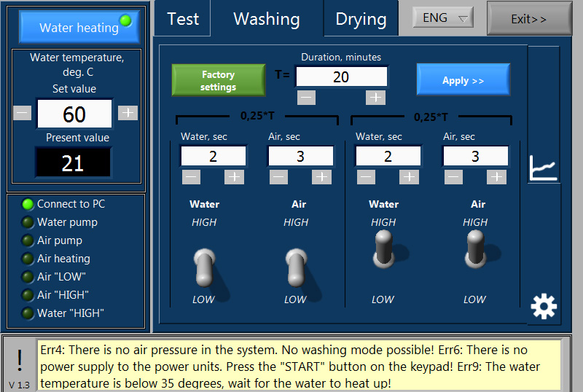Click the Duration minutes input field
Viewport: 583px width, 392px height.
coord(341,77)
